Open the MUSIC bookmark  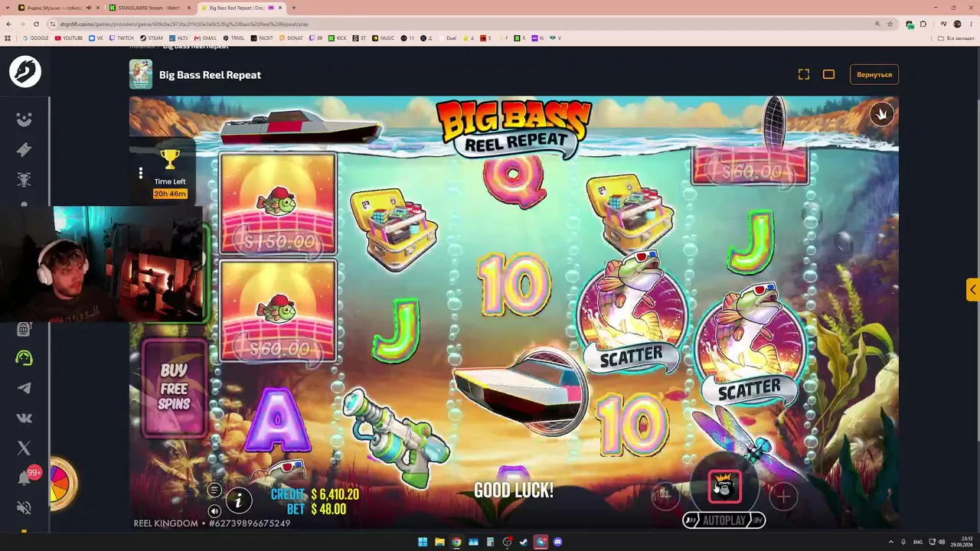tap(384, 37)
